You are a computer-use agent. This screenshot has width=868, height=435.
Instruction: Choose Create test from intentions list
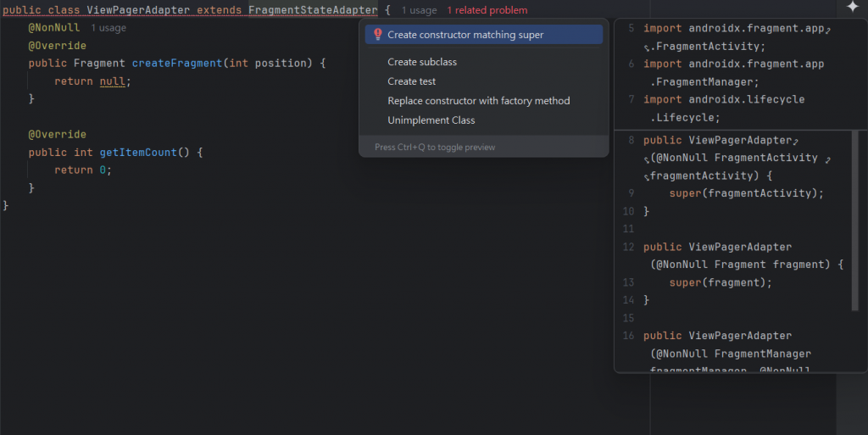click(412, 81)
